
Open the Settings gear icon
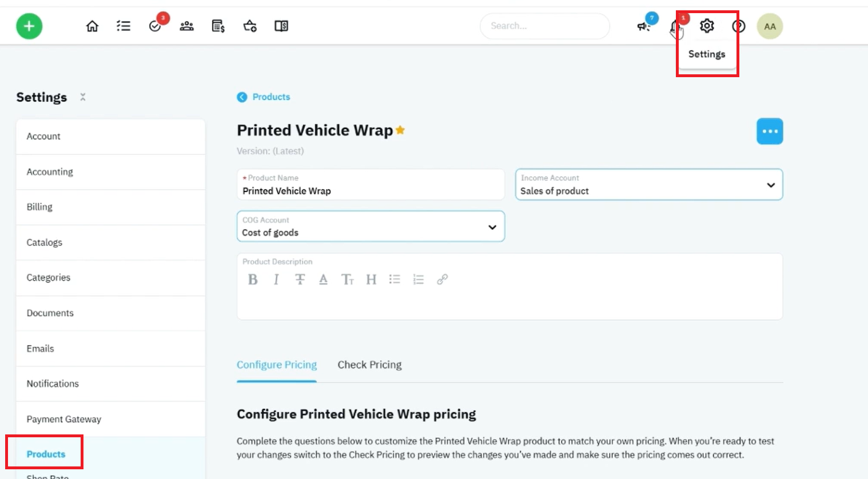tap(707, 26)
